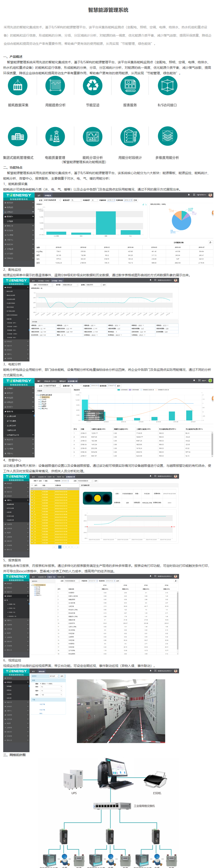Screen dimensions: 217x868
Task: Open the report service icon
Action: point(130,86)
